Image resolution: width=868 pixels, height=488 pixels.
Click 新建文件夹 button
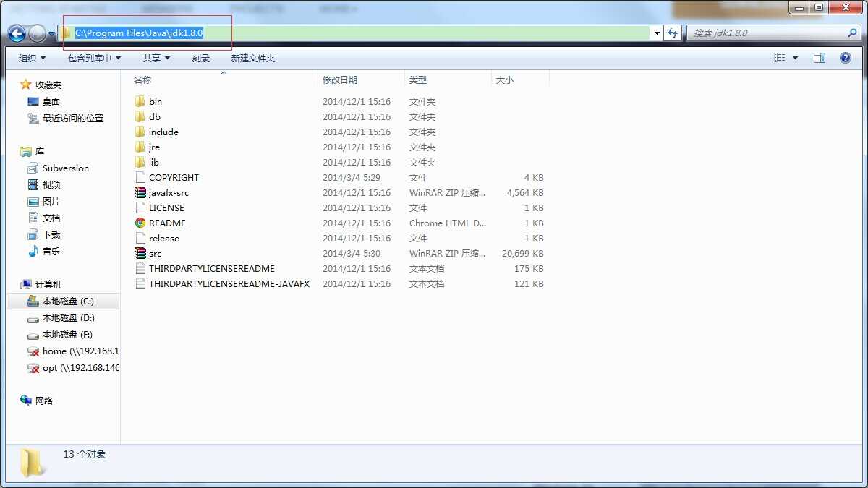point(253,58)
